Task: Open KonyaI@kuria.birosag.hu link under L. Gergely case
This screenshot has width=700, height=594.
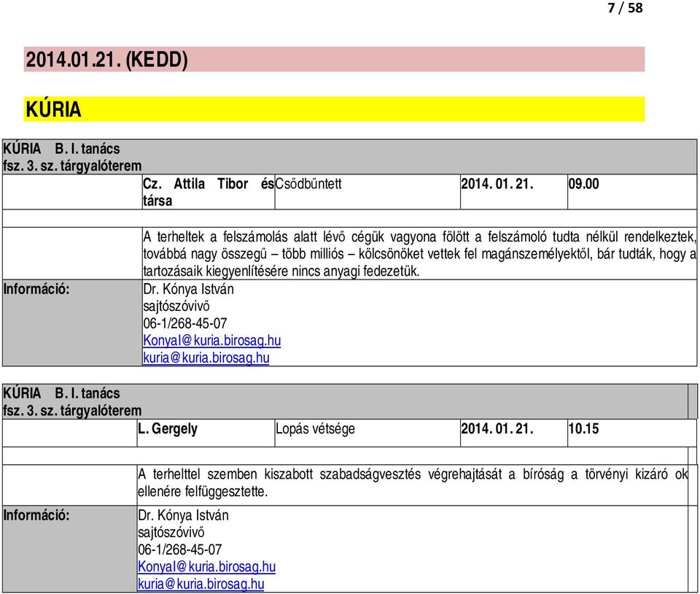Action: [x=206, y=567]
